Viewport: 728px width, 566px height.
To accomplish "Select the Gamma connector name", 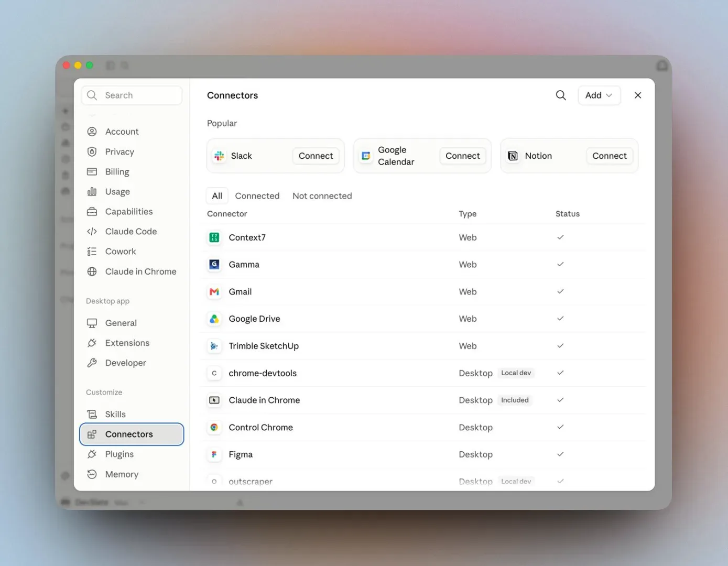I will (x=244, y=265).
